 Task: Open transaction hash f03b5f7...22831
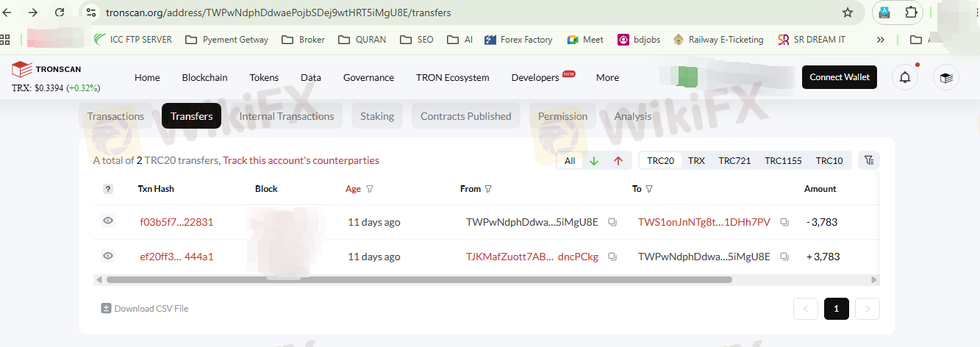click(176, 222)
